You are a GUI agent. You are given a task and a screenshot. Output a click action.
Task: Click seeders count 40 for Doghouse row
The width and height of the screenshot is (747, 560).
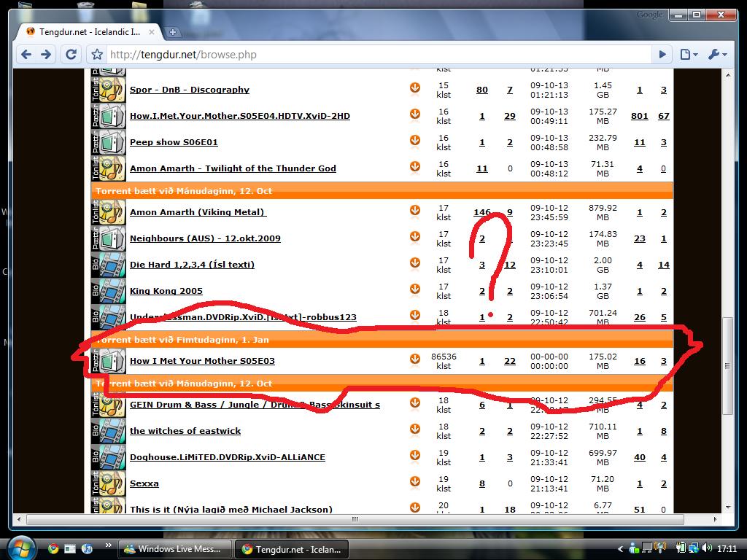coord(639,456)
